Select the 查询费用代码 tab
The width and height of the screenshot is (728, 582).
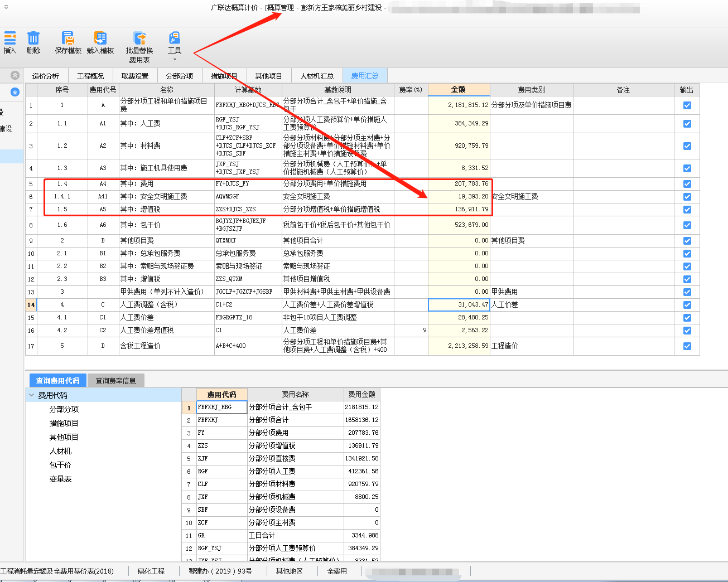[58, 380]
